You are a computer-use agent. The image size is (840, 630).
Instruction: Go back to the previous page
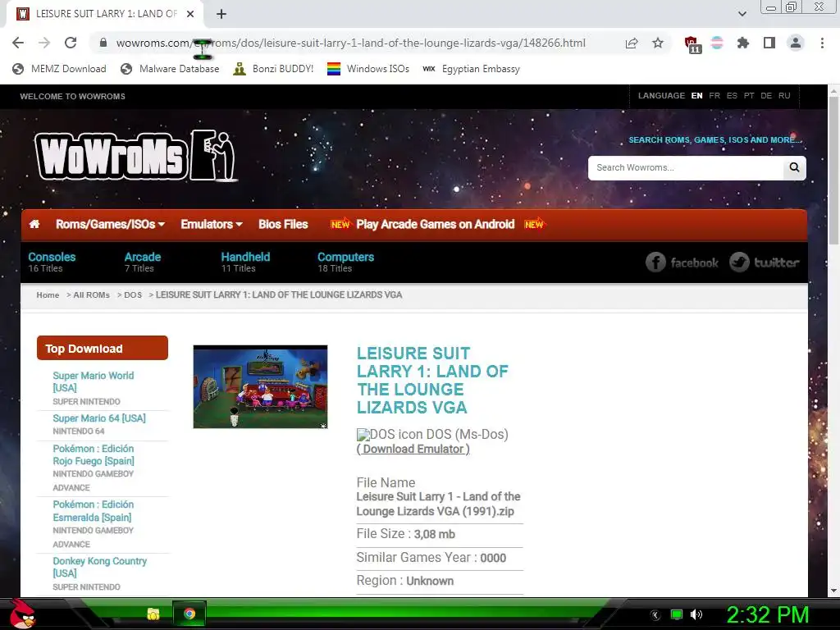point(18,43)
